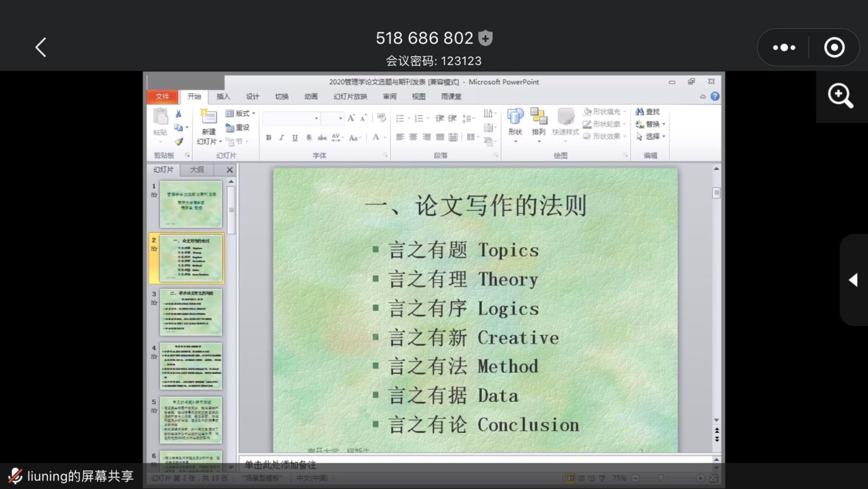Click 选择 select button
This screenshot has height=489, width=868.
click(650, 136)
